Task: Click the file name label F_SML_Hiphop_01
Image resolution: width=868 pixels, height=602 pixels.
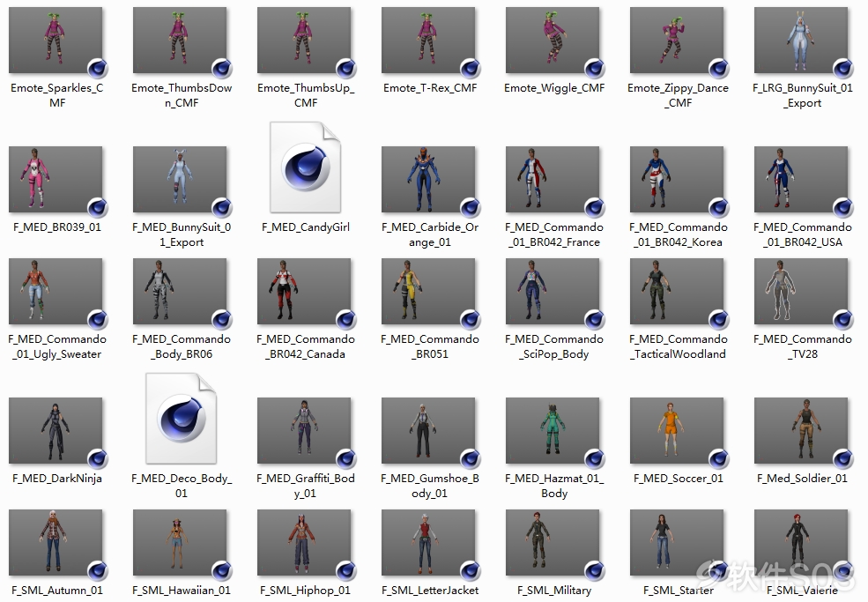Action: pos(306,591)
